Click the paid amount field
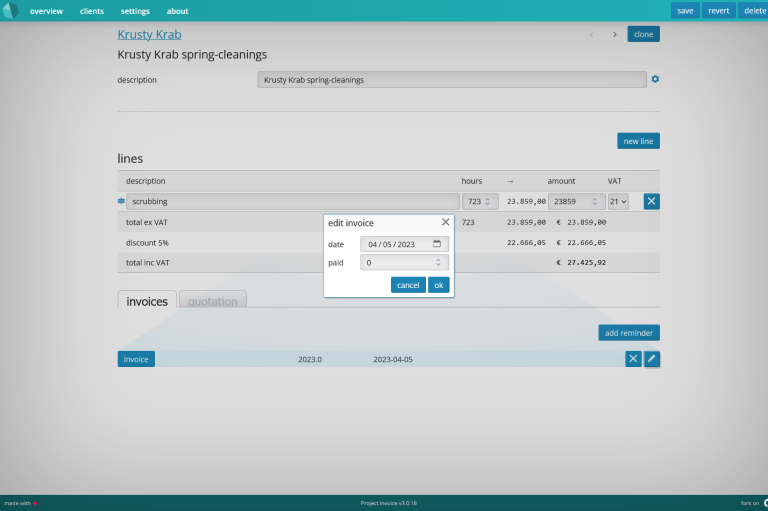 [x=404, y=263]
